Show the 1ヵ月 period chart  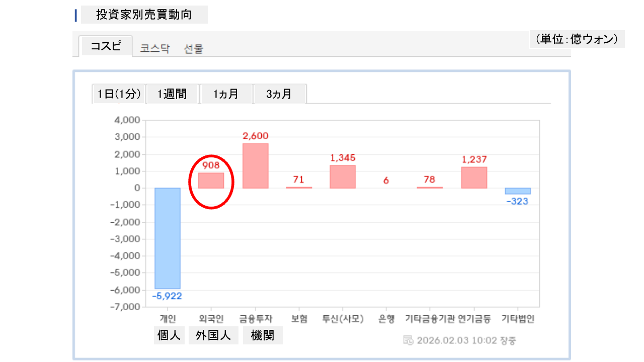click(x=226, y=94)
